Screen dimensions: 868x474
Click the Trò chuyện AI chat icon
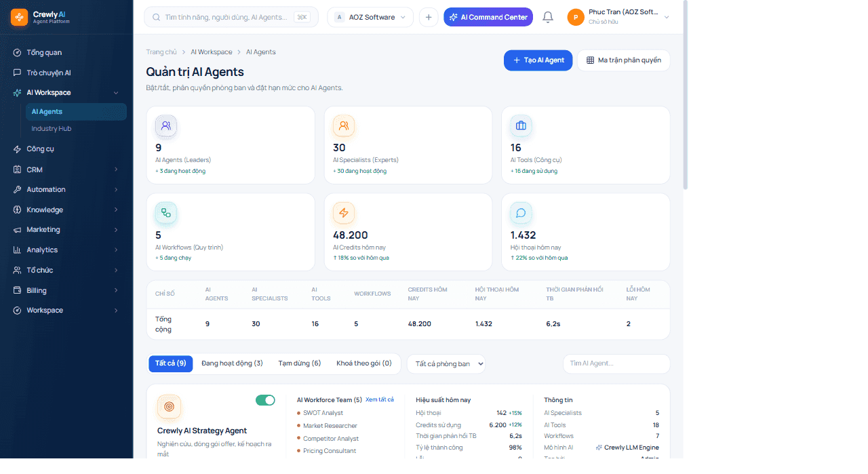pyautogui.click(x=17, y=73)
